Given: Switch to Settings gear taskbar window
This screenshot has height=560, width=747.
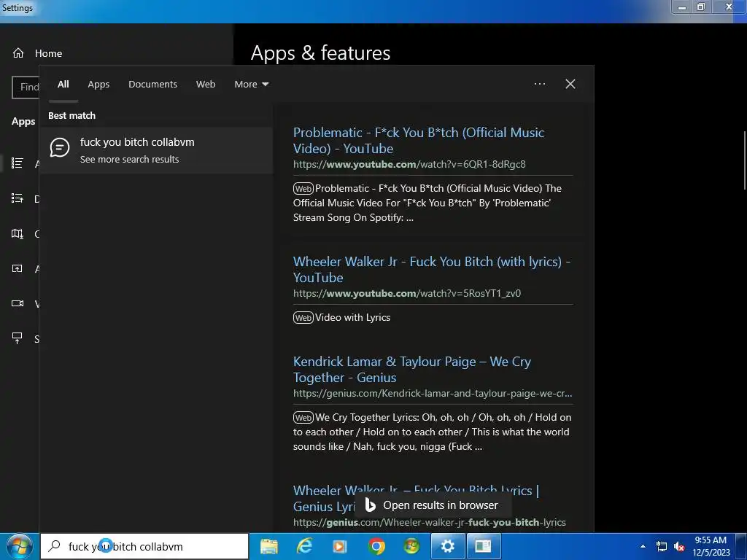Looking at the screenshot, I should tap(448, 546).
